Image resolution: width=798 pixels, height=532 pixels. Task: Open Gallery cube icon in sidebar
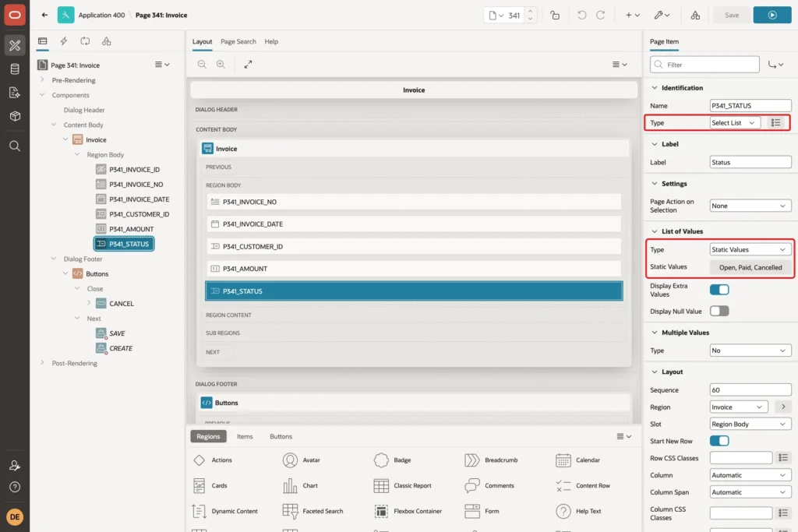(x=15, y=116)
